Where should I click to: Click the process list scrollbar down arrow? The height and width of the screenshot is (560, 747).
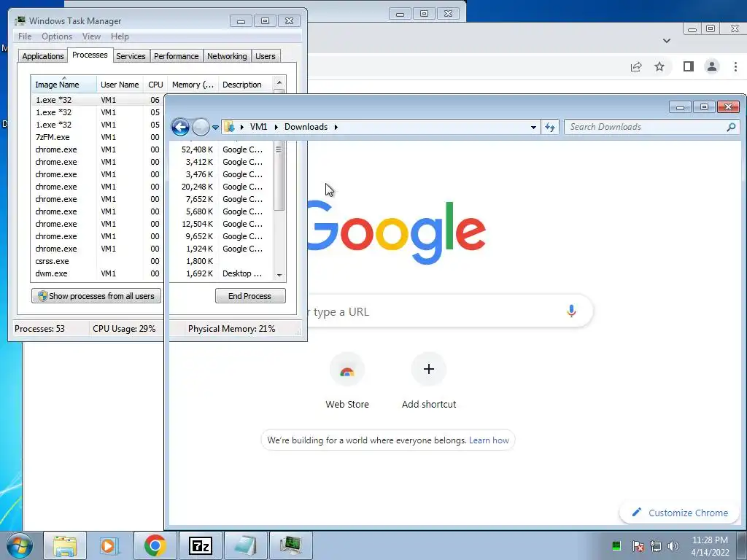(279, 275)
